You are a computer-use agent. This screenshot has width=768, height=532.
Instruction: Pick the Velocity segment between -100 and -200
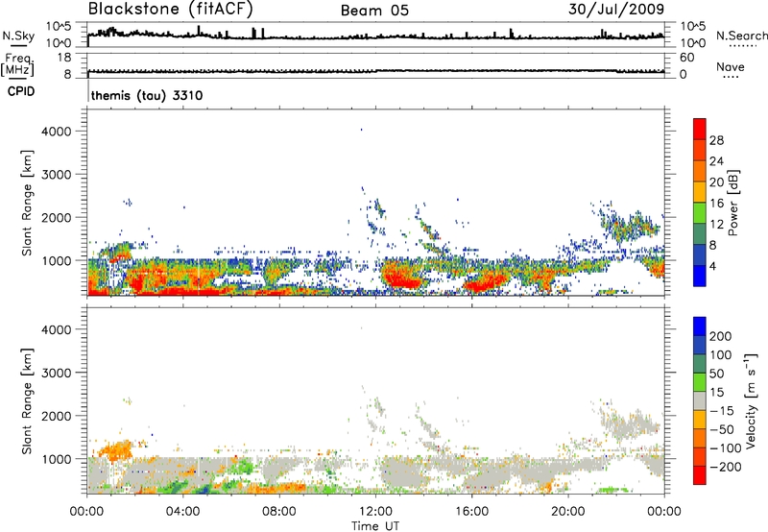point(700,456)
